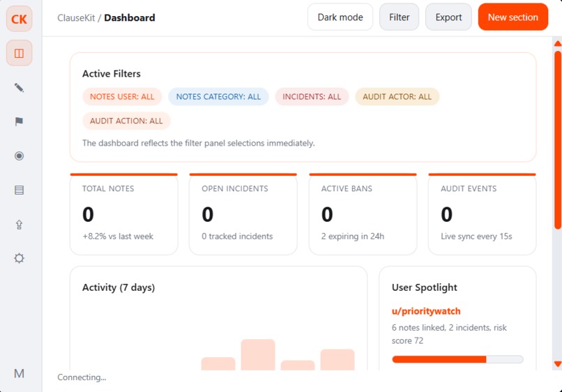The height and width of the screenshot is (392, 562).
Task: Select the ACTIVE BANS stat card
Action: [x=363, y=214]
